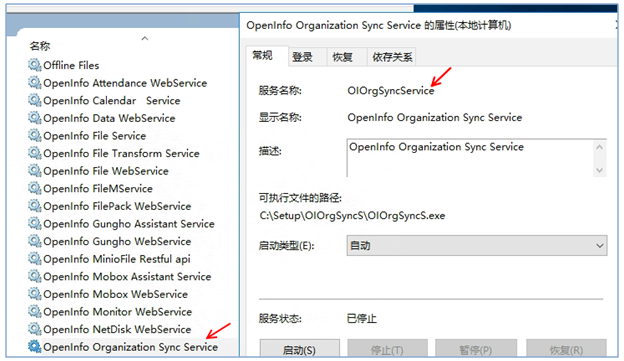Click the 停止(T) button
Screen dimensions: 624x361
(x=387, y=349)
